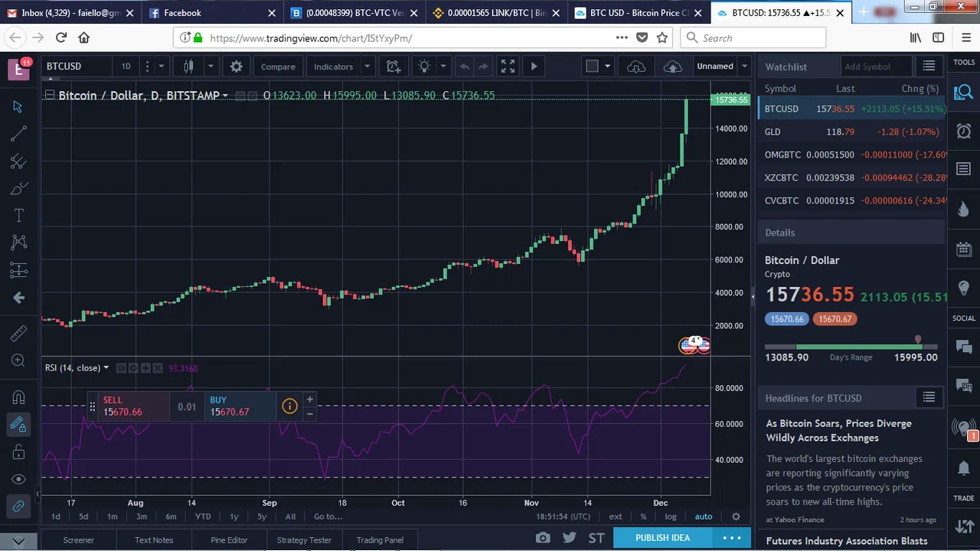Open Alerts clock icon in right sidebar
980x551 pixels.
(964, 131)
